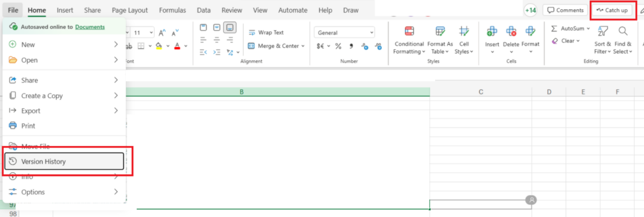Switch to the Insert tab
This screenshot has height=217, width=644.
[65, 10]
